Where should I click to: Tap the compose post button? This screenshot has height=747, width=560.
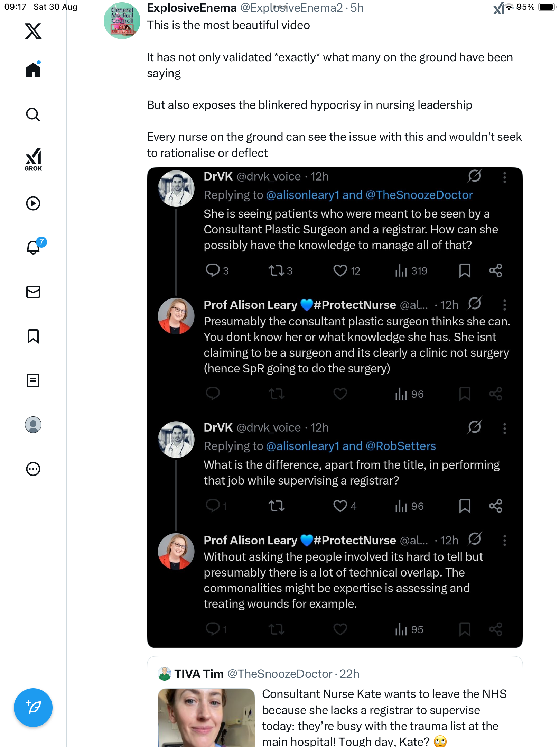pyautogui.click(x=33, y=708)
